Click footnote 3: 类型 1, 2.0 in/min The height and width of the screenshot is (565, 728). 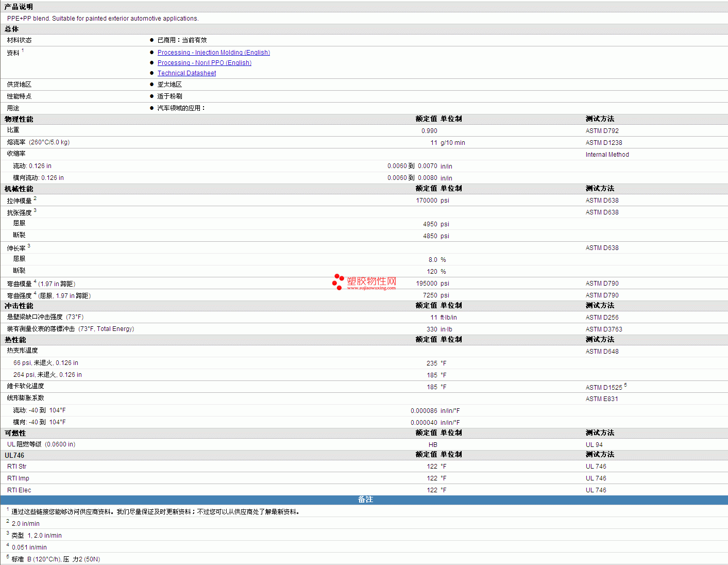(x=37, y=536)
